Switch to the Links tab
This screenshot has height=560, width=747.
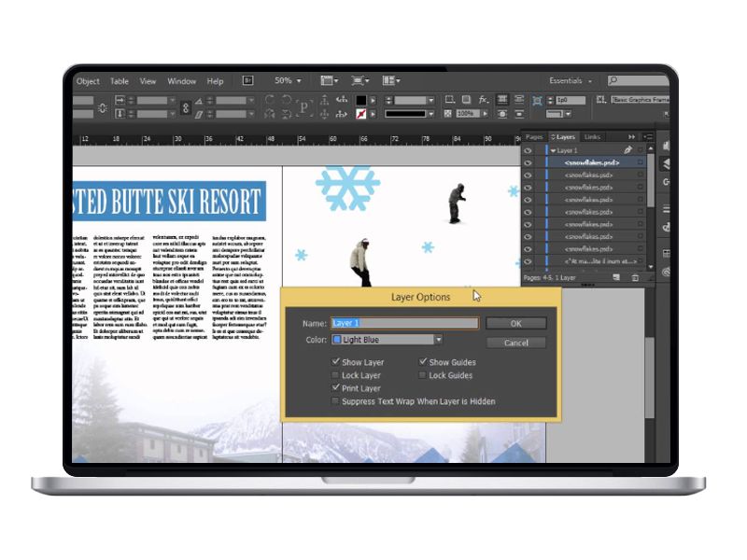[593, 136]
